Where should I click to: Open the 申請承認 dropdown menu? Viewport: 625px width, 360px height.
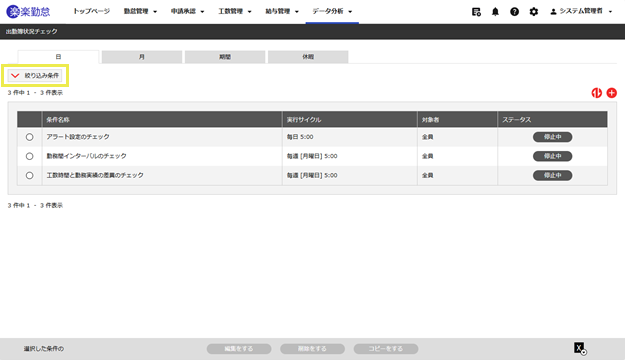(187, 12)
